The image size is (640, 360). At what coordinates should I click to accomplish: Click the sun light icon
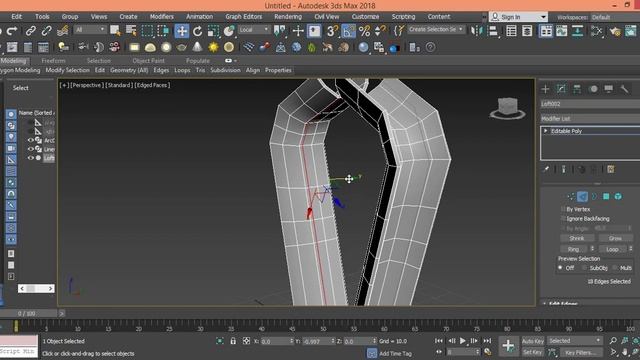(213, 47)
